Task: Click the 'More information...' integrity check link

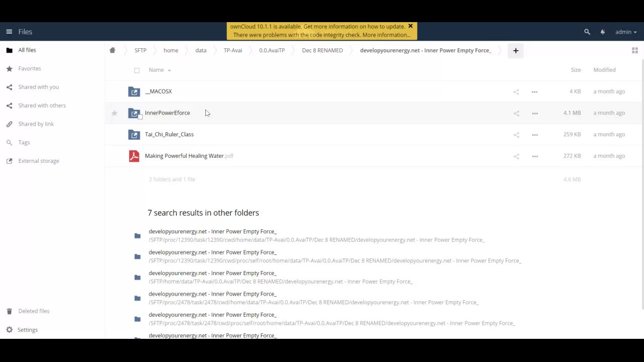Action: (386, 35)
